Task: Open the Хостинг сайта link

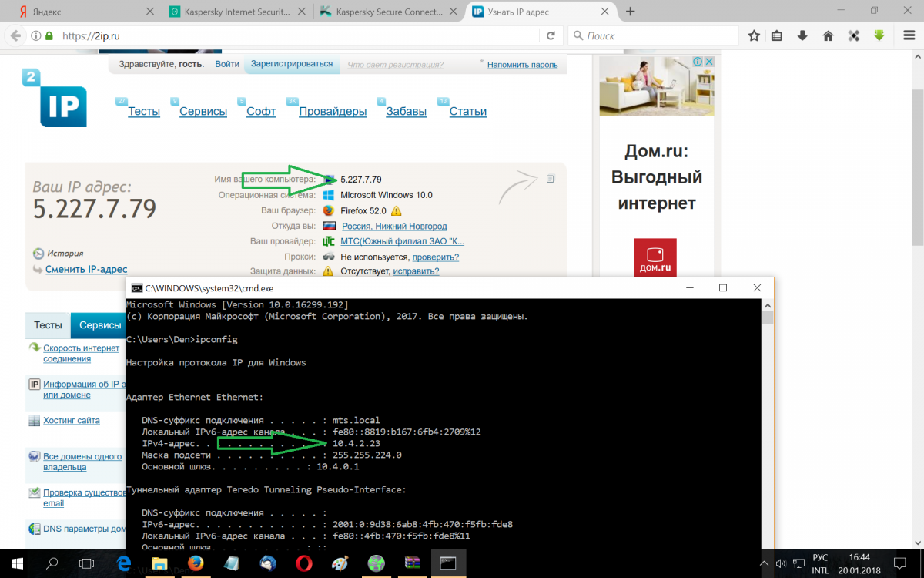Action: pyautogui.click(x=72, y=421)
